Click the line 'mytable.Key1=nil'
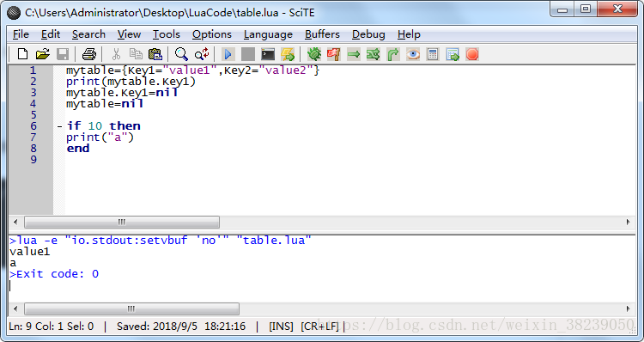Viewport: 644px width, 342px height. point(122,93)
